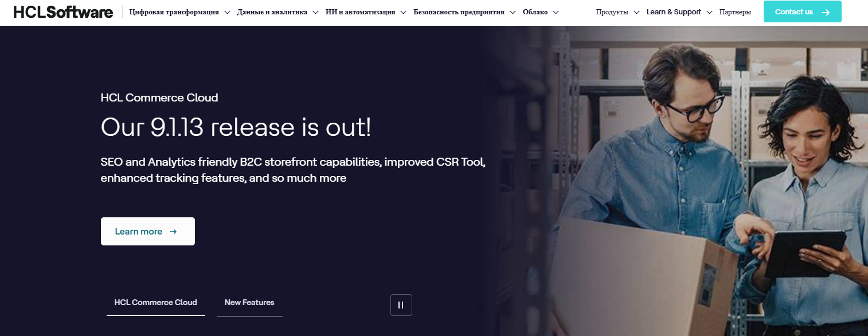
Task: Click the Learn more button
Action: 148,232
